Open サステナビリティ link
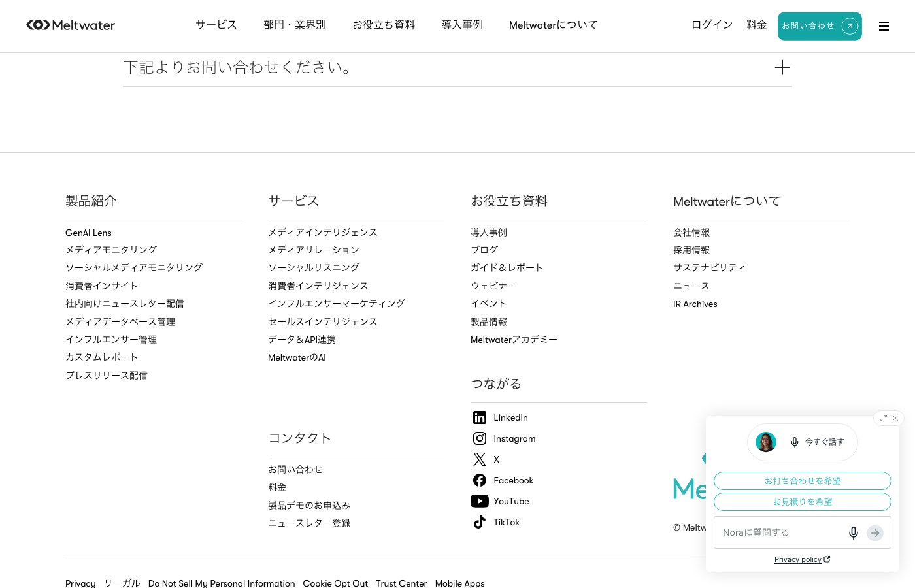This screenshot has width=915, height=588. [x=710, y=268]
